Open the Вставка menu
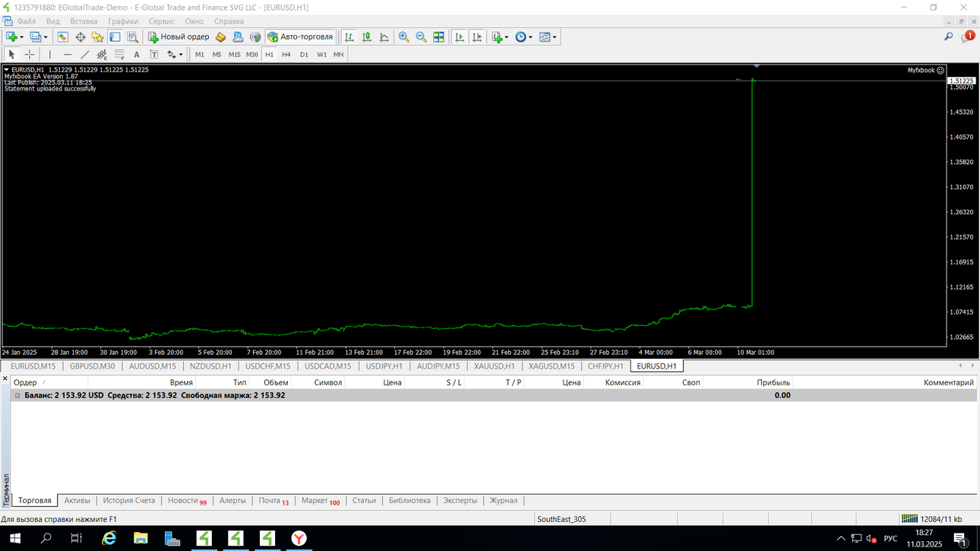980x551 pixels. [x=84, y=21]
